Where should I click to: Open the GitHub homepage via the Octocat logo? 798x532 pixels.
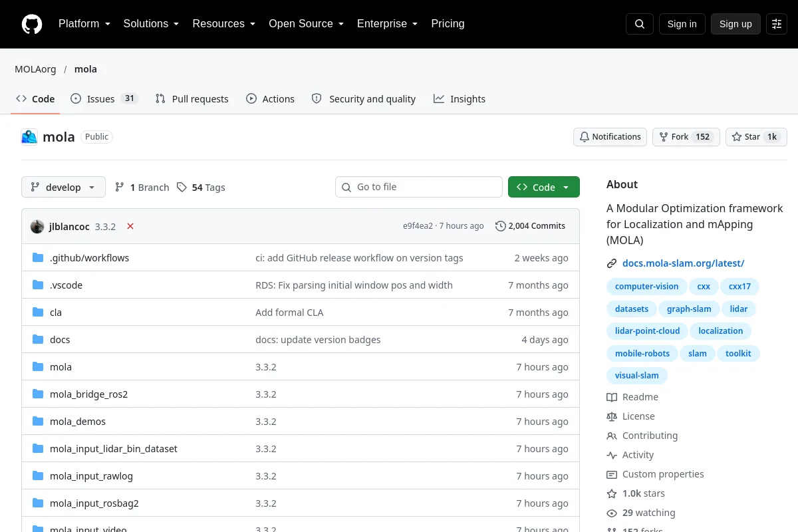click(x=32, y=24)
